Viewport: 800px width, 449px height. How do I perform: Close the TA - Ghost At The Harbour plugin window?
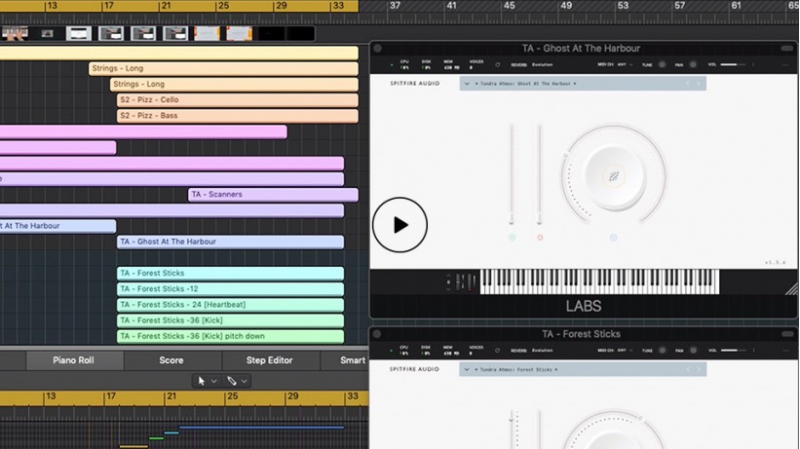[x=378, y=48]
